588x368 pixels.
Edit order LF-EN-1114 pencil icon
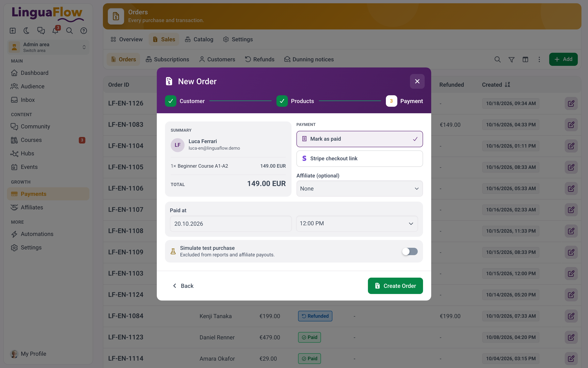(x=571, y=359)
